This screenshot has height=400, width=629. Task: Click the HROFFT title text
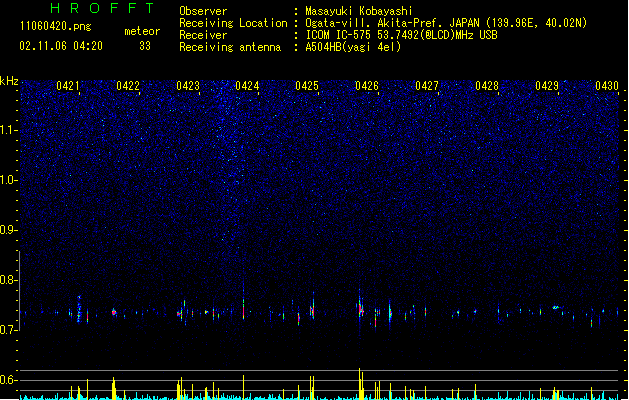tap(102, 8)
